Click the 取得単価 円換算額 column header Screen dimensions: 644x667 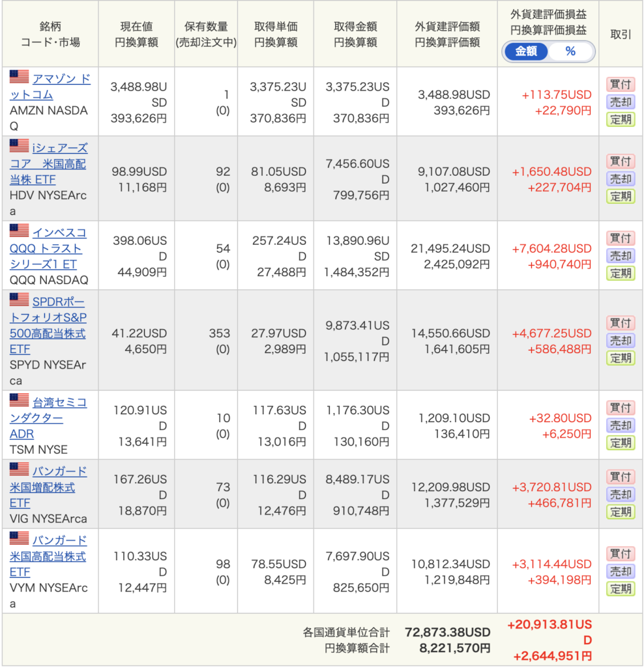[x=276, y=34]
